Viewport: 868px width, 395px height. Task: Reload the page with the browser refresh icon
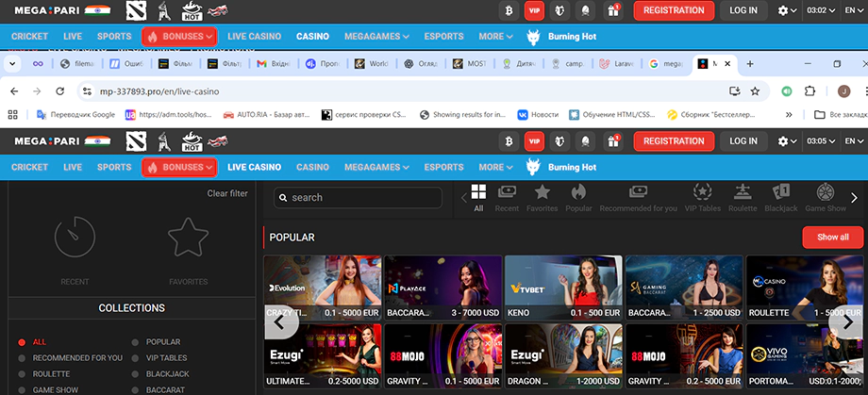point(58,91)
